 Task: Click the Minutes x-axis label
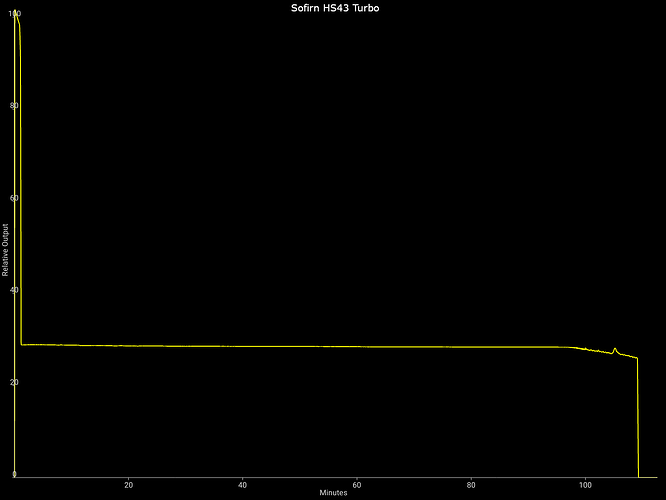pyautogui.click(x=333, y=493)
